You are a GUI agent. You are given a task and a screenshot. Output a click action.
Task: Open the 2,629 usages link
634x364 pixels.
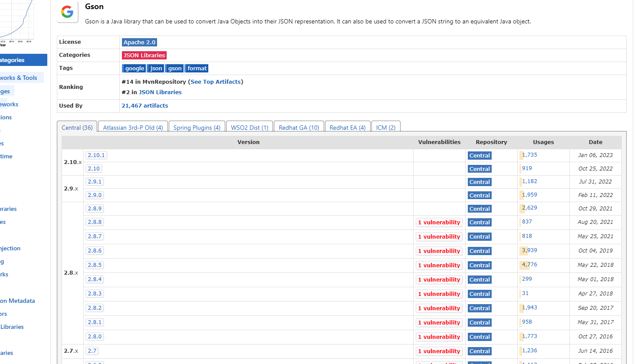pos(529,208)
